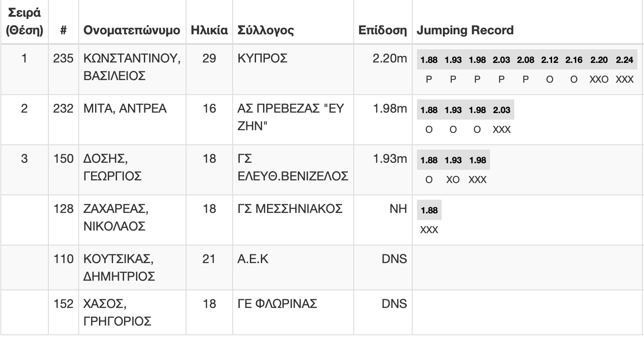Select athlete name ΜΙΤΑ, ΑΝΤΡΕΑ
This screenshot has width=644, height=337.
(125, 109)
